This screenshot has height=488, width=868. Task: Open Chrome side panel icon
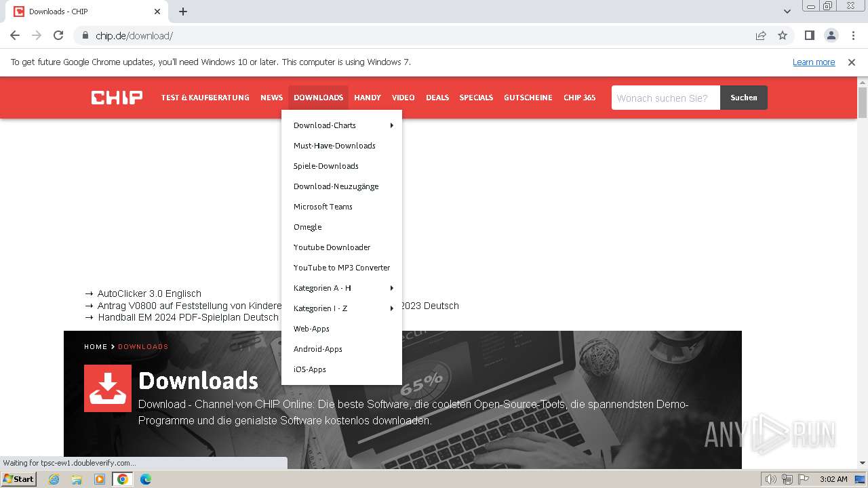(809, 35)
